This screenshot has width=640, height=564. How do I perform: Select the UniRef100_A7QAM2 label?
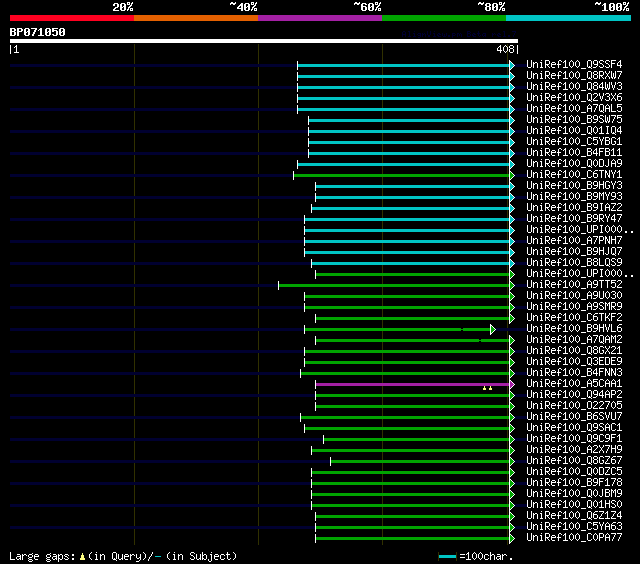click(x=574, y=340)
